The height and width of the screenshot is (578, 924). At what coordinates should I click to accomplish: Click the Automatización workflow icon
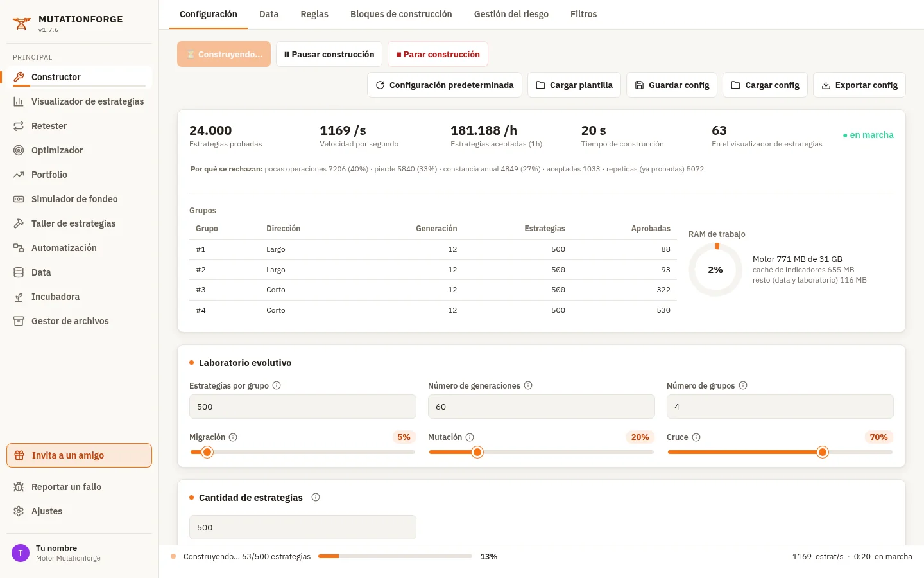click(x=19, y=248)
